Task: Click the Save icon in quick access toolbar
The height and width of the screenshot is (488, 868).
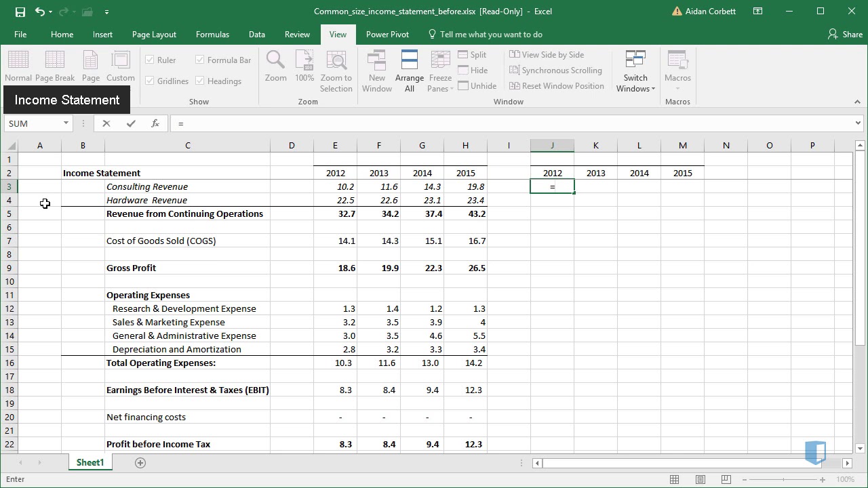Action: coord(20,12)
